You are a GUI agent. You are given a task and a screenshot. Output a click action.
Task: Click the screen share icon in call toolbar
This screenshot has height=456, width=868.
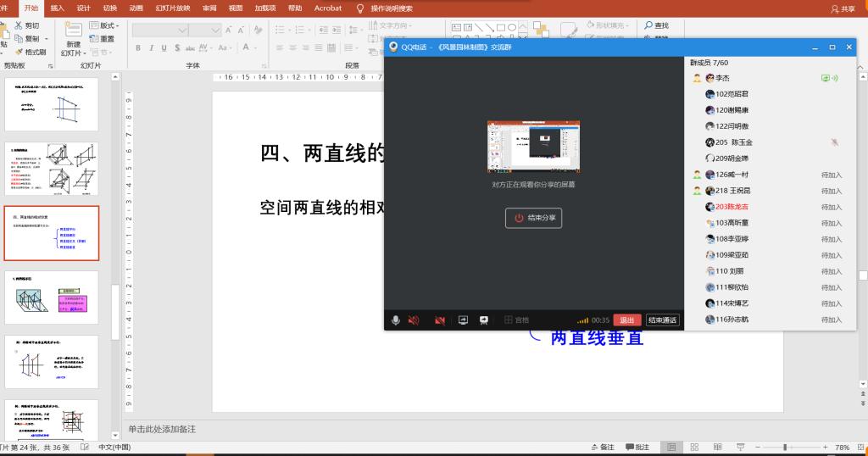tap(463, 320)
